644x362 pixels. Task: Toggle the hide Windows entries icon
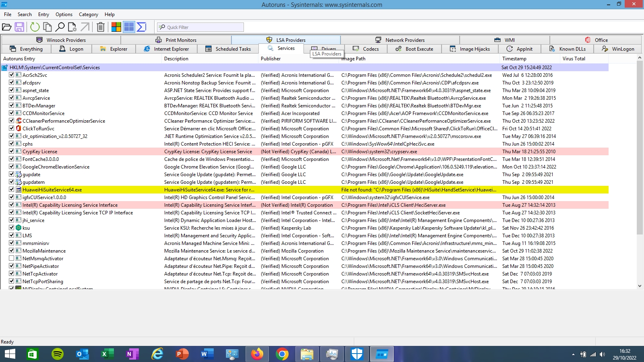point(129,27)
